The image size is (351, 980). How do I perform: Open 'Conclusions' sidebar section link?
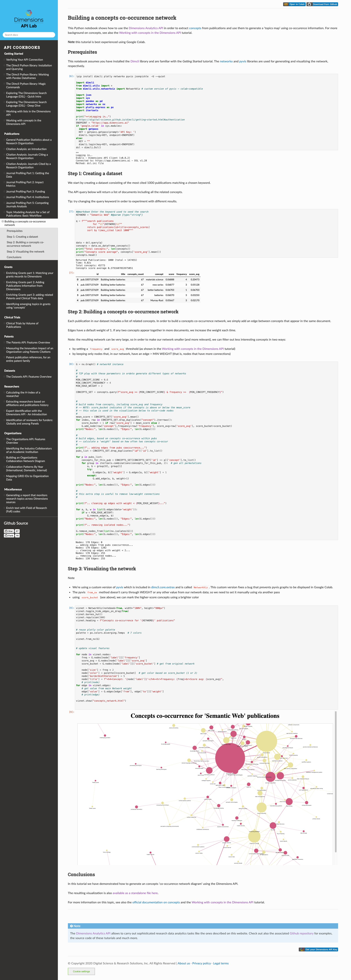14,257
